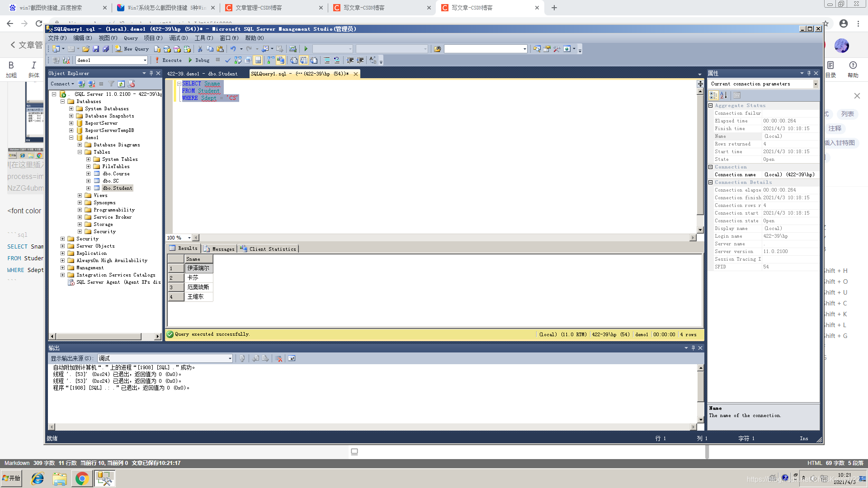Expand the Views folder node
The height and width of the screenshot is (488, 868).
tap(80, 195)
